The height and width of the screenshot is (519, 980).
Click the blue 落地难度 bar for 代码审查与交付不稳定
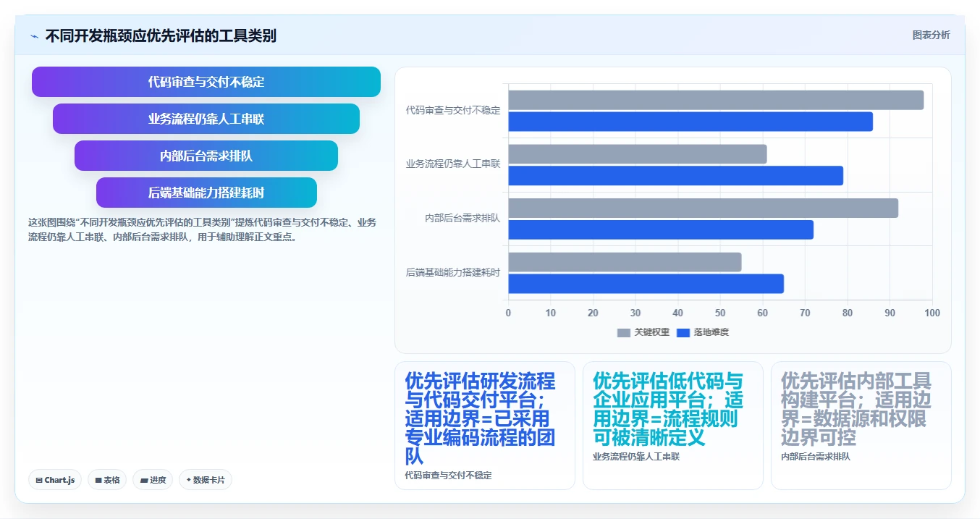690,122
